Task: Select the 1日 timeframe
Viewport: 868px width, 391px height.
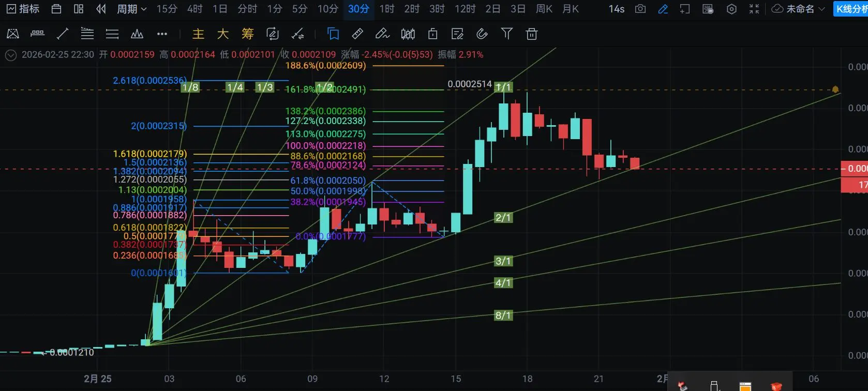Action: 220,9
